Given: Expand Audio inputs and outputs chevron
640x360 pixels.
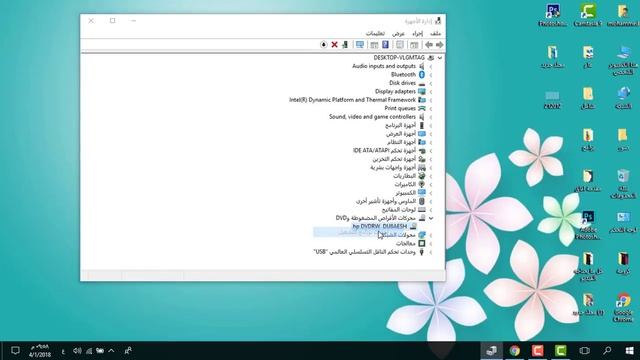Looking at the screenshot, I should [431, 67].
